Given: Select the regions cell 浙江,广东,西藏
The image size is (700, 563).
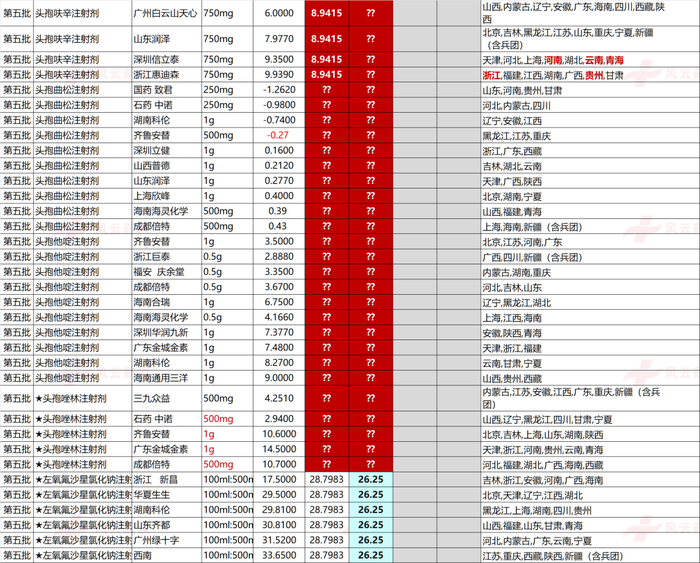Looking at the screenshot, I should click(590, 150).
